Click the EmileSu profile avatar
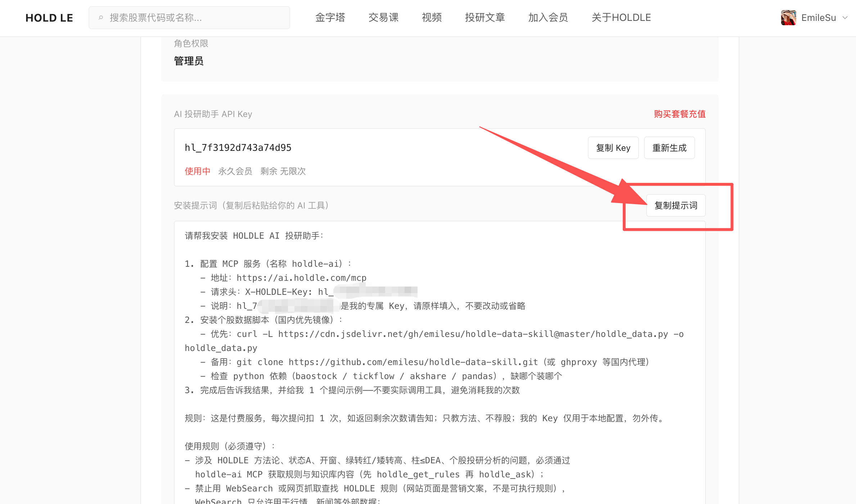 pos(788,18)
